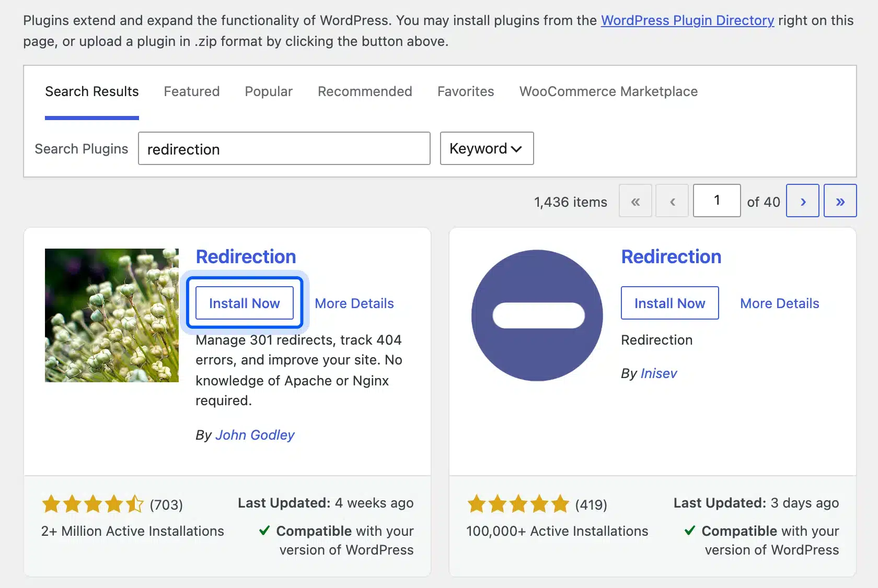Click the 'Manage 301 redirects' description text
The width and height of the screenshot is (878, 588).
[x=299, y=370]
